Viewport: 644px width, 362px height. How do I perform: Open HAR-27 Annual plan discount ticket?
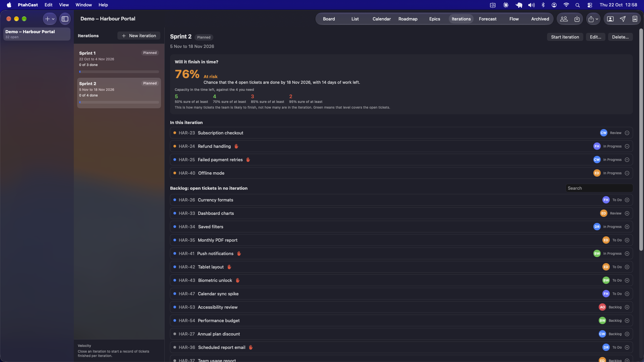pyautogui.click(x=401, y=334)
